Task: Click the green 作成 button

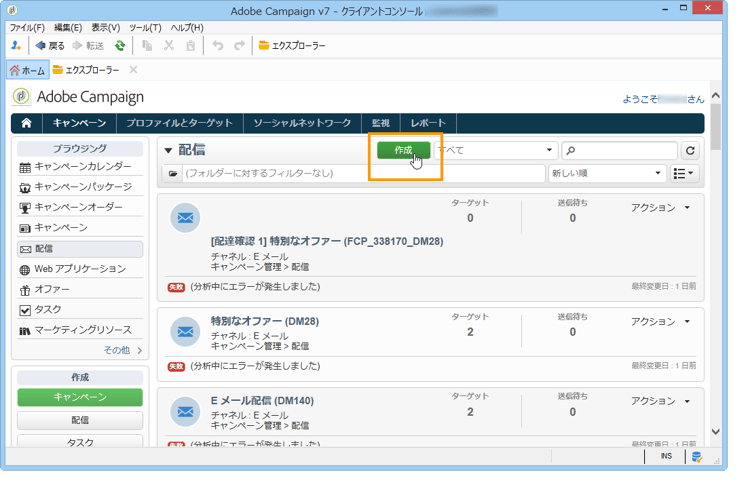Action: coord(403,150)
